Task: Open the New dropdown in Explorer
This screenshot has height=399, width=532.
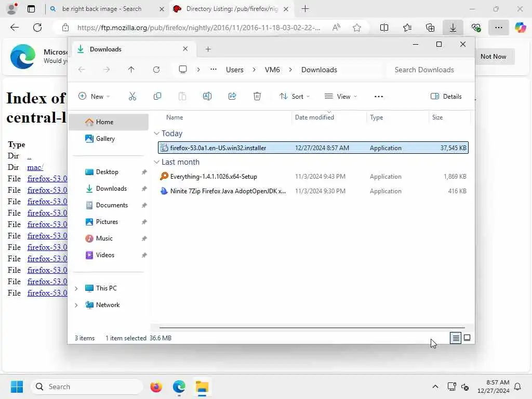Action: tap(94, 96)
